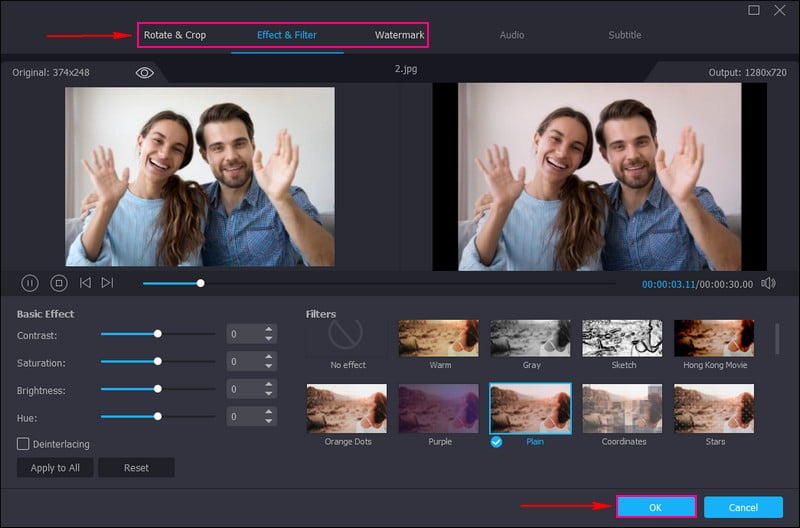Reset the basic effect settings
800x528 pixels.
pyautogui.click(x=136, y=468)
